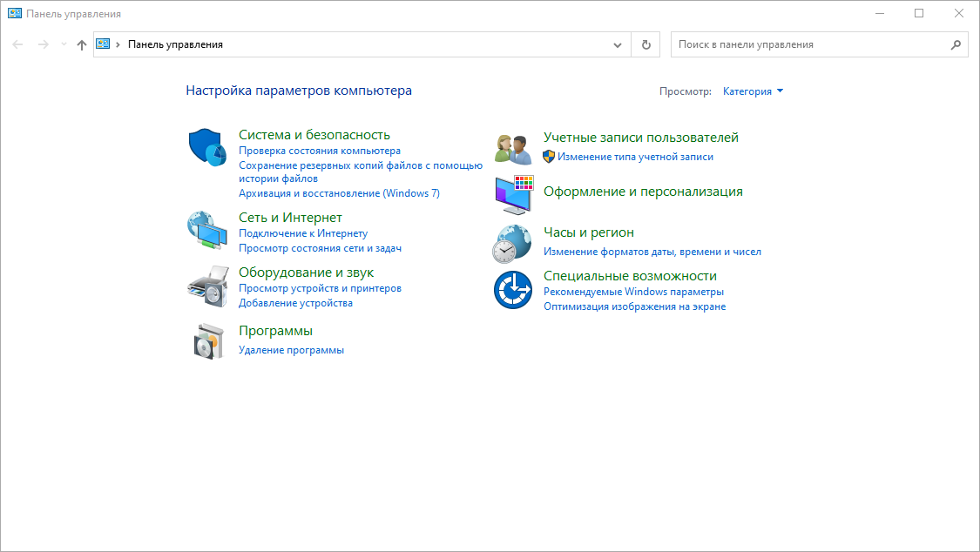Open Учетные записи пользователей heading
The width and height of the screenshot is (980, 552).
coord(641,138)
